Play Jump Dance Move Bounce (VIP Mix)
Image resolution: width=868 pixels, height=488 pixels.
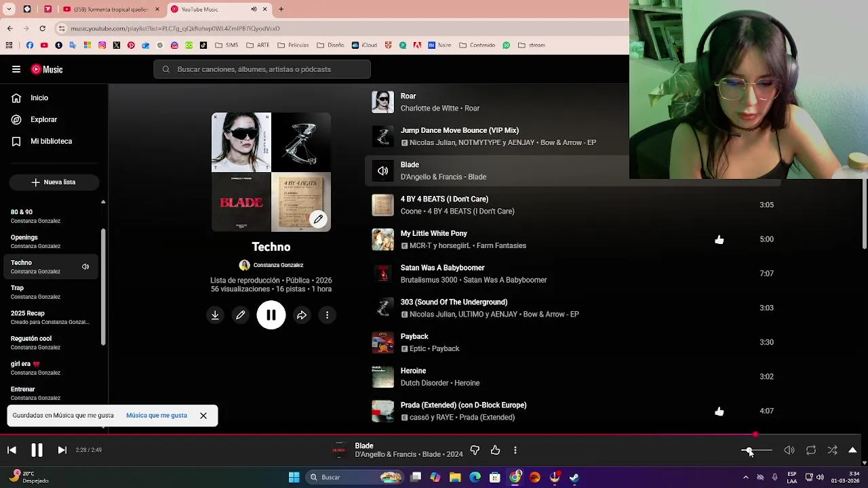459,130
